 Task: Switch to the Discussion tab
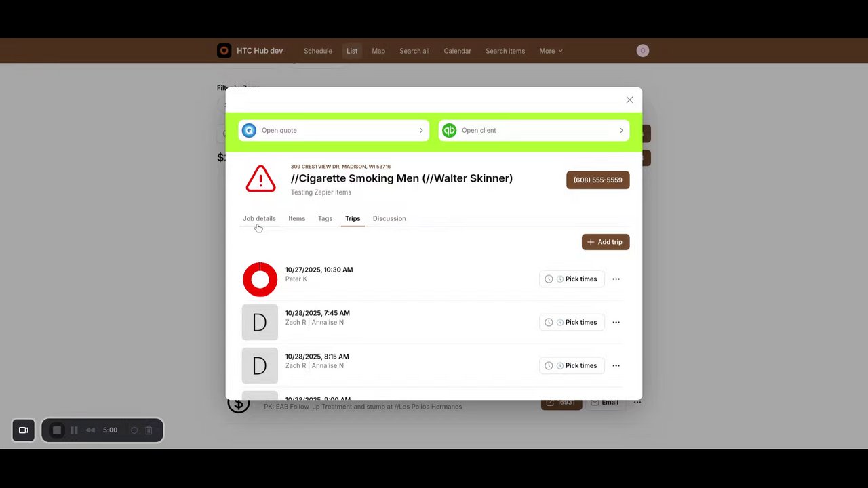389,218
